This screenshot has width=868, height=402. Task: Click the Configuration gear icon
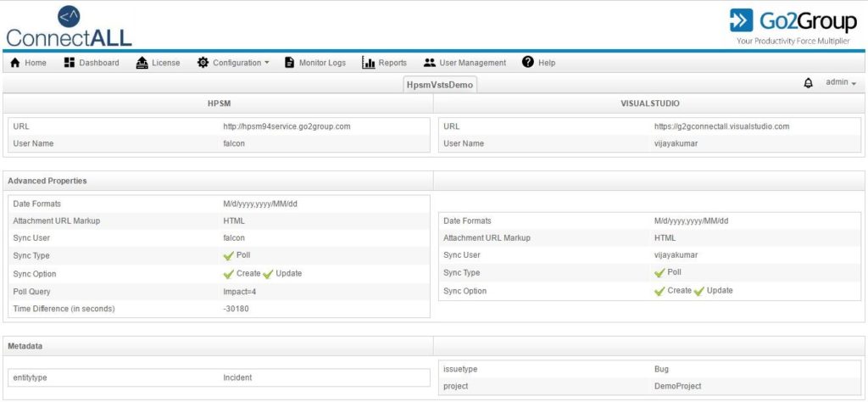pos(203,62)
